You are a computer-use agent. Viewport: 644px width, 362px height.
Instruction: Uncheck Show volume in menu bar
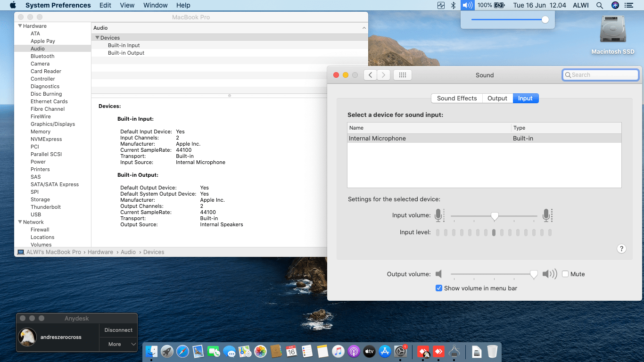pyautogui.click(x=439, y=288)
